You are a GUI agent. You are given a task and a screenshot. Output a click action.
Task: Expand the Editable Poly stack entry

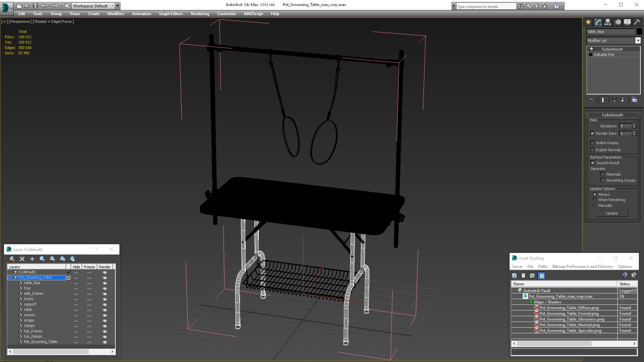(591, 55)
